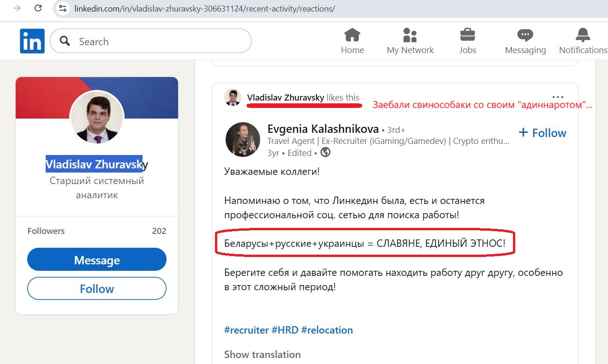Follow Vladislav Zhuravsky from sidebar card
Image resolution: width=608 pixels, height=364 pixels.
click(97, 289)
